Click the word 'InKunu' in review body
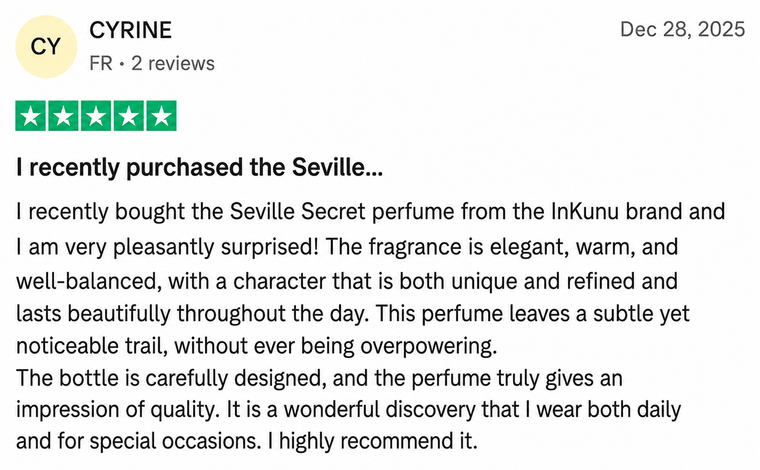Screen dimensions: 760x470 (x=585, y=211)
